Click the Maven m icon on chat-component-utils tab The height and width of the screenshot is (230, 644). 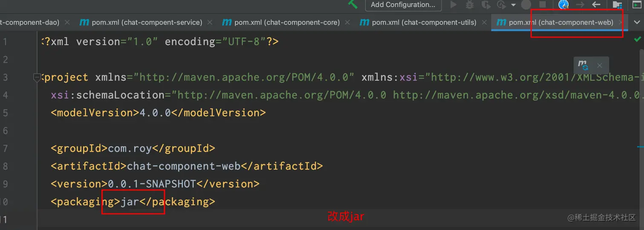pos(365,22)
